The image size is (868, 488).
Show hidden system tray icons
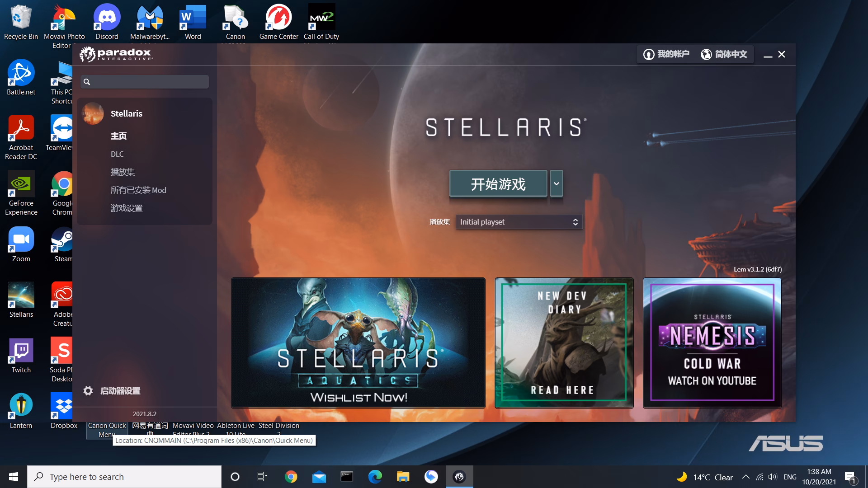click(x=746, y=477)
